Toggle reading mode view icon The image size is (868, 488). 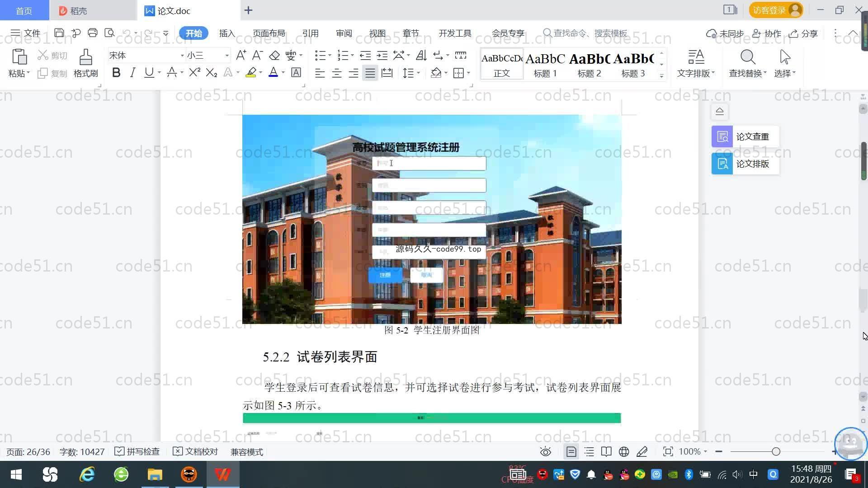[x=606, y=451]
